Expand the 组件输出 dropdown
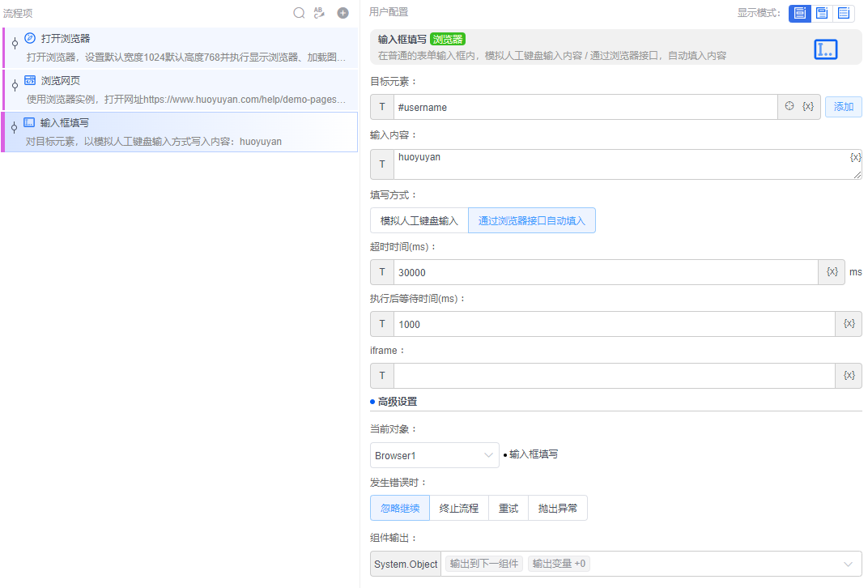The height and width of the screenshot is (588, 868). [x=847, y=564]
